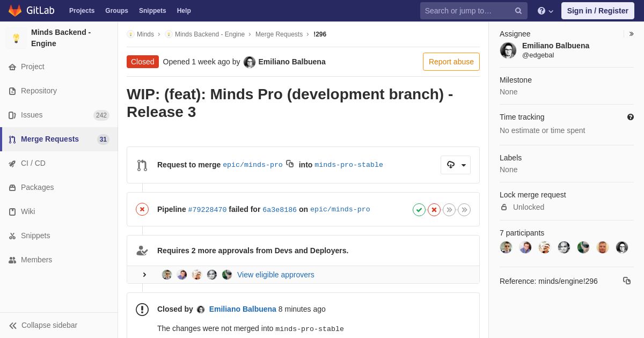Open the passed pipeline stage icon
The width and height of the screenshot is (644, 338).
(x=419, y=210)
